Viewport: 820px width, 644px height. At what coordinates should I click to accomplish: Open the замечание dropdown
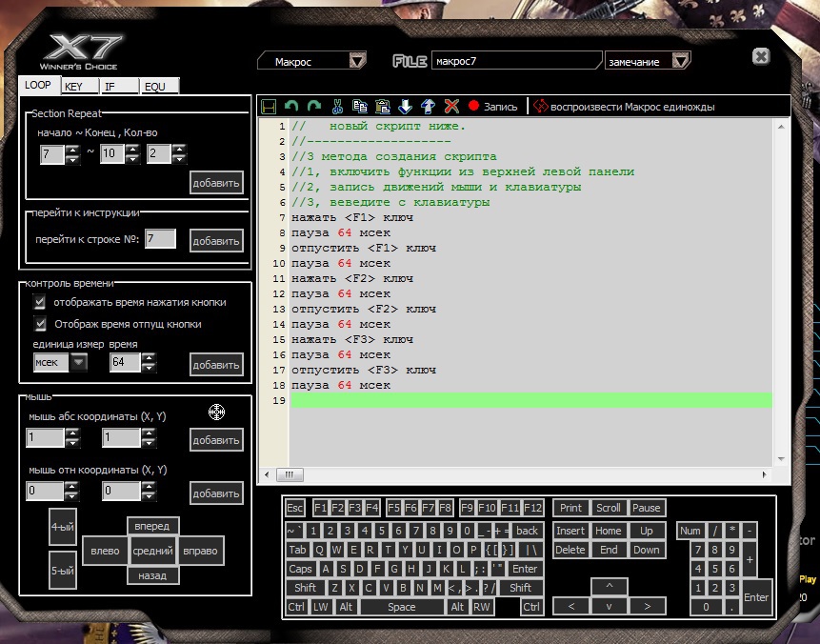click(x=648, y=61)
